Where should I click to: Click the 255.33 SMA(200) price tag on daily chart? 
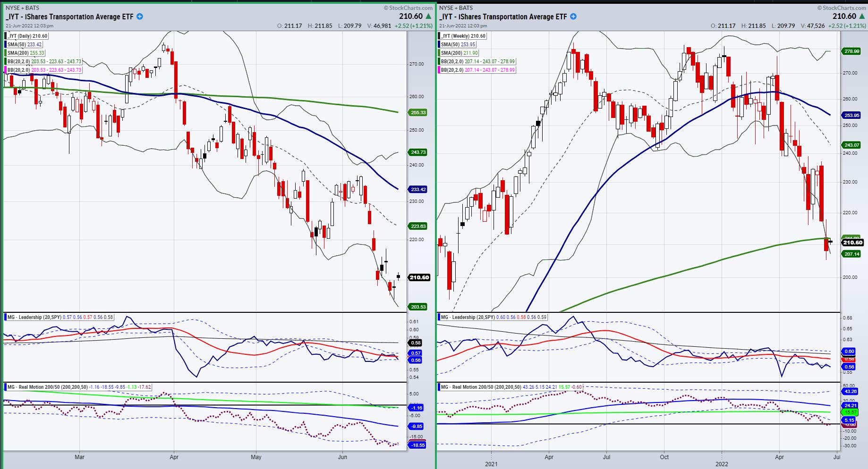tap(419, 113)
